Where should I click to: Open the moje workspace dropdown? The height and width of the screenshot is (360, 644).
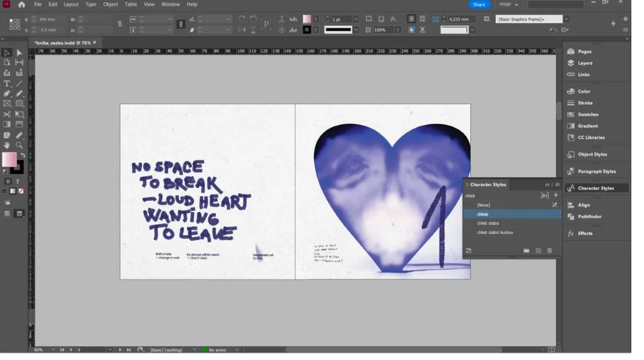coord(508,4)
